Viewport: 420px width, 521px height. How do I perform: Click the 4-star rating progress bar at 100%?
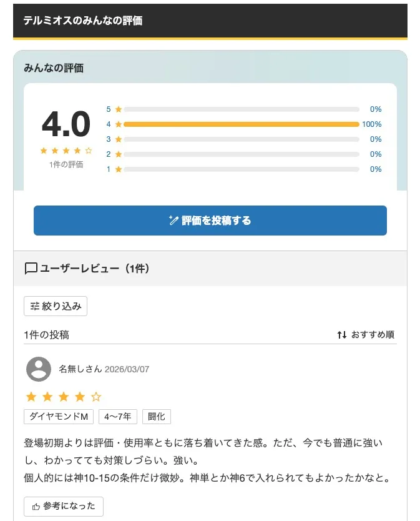(242, 124)
